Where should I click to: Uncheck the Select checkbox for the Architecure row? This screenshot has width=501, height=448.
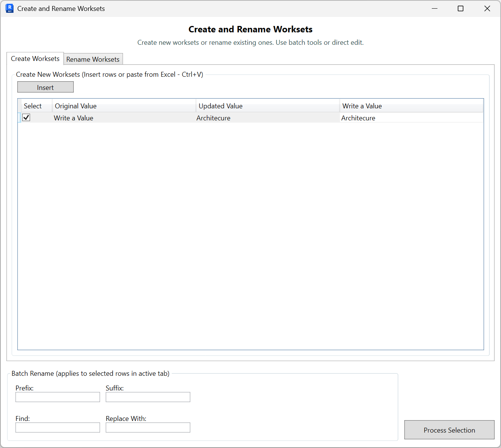point(26,117)
